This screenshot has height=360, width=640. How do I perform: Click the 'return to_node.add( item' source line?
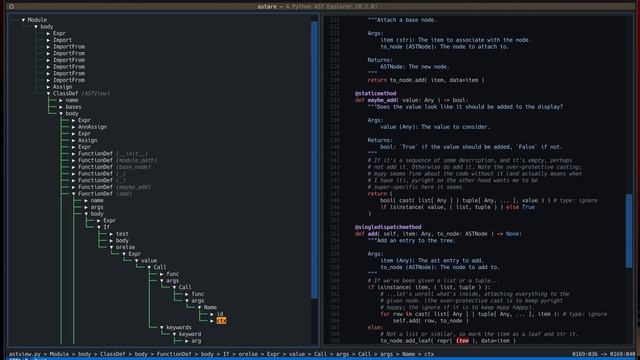point(426,80)
